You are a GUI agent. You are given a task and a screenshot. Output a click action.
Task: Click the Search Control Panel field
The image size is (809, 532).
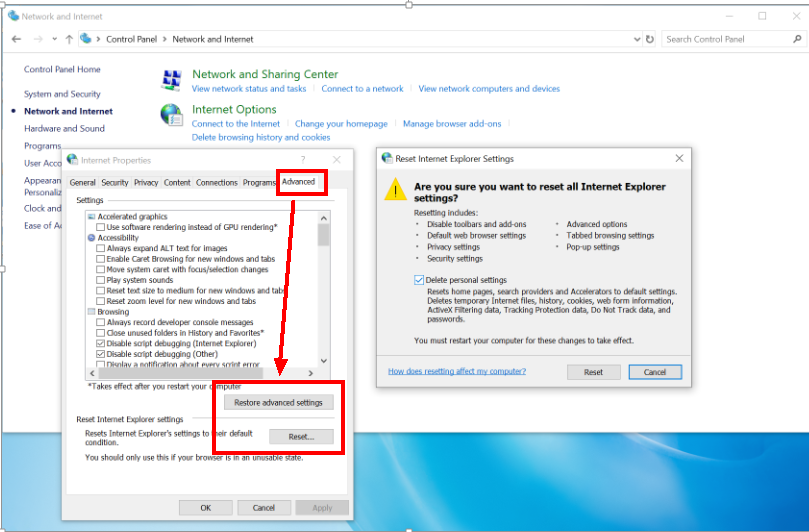(725, 39)
